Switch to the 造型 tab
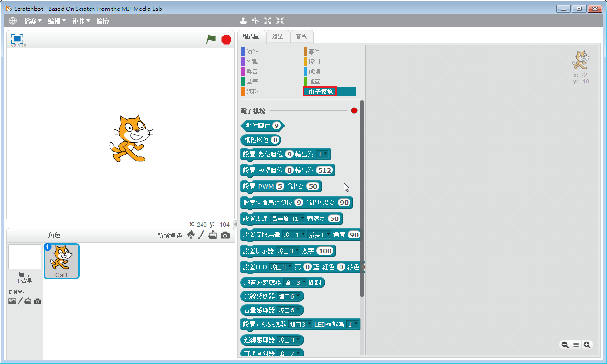This screenshot has width=607, height=364. 278,36
